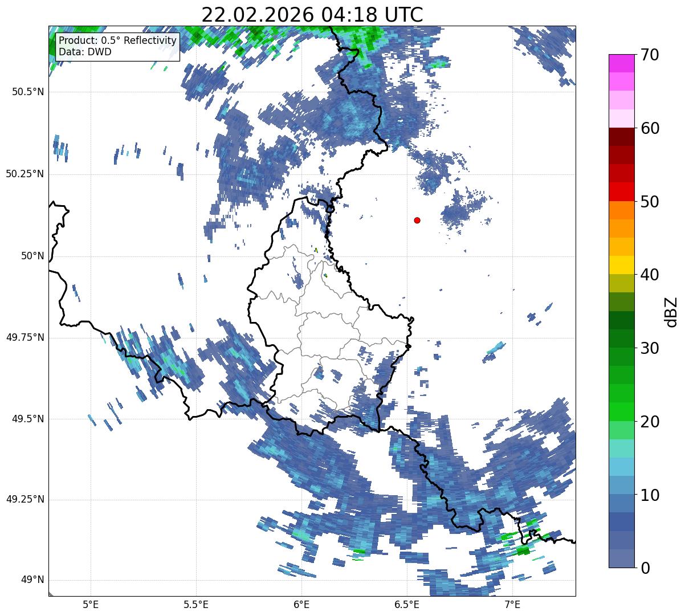Click the 5.5°E longitude label

point(196,604)
